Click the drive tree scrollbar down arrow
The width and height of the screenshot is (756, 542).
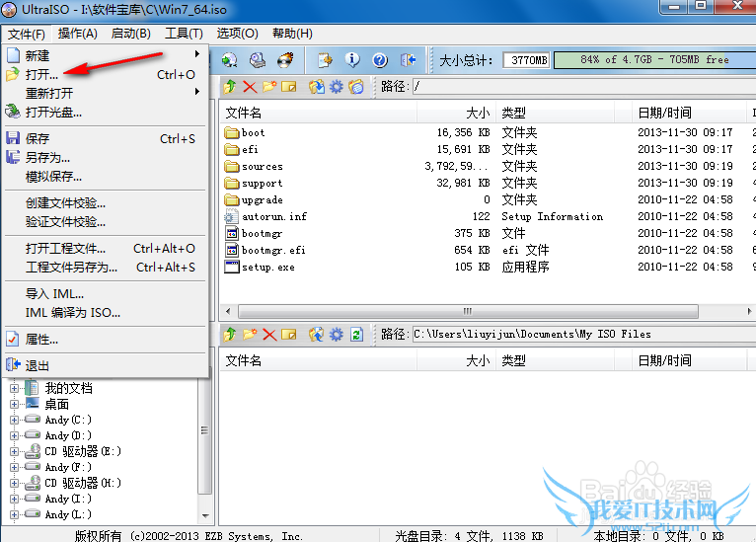(205, 515)
